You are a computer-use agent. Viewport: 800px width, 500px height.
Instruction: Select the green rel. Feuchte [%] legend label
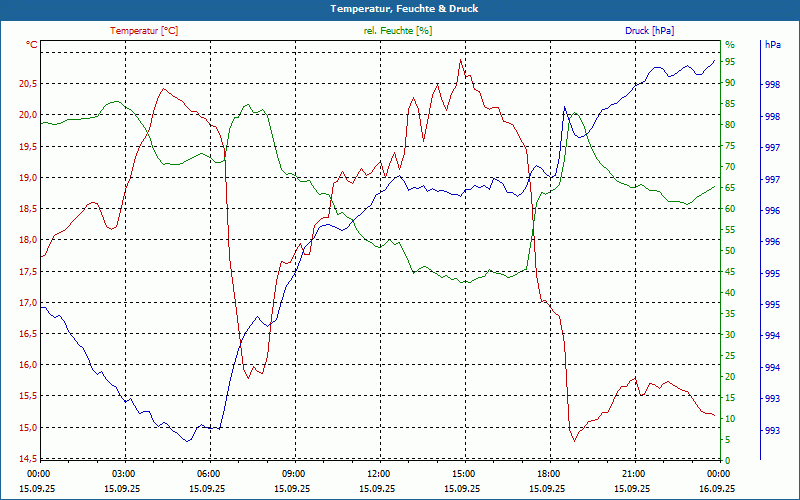(x=398, y=31)
